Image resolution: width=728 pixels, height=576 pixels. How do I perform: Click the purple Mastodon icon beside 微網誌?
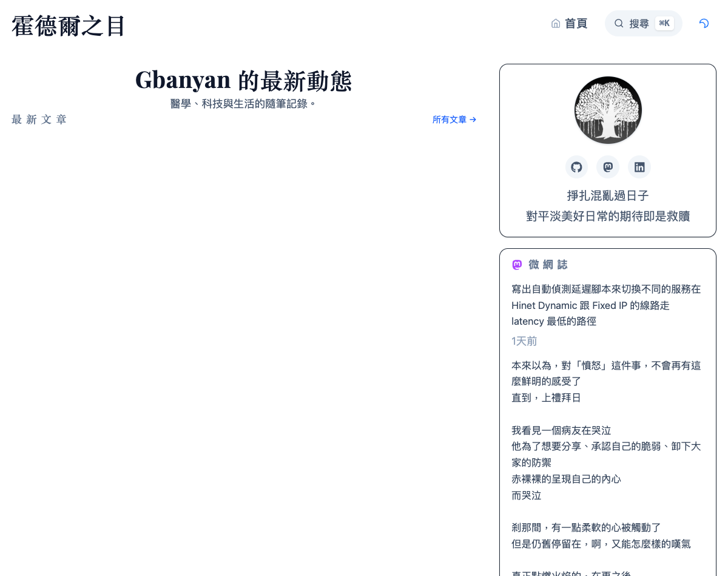[x=517, y=265]
